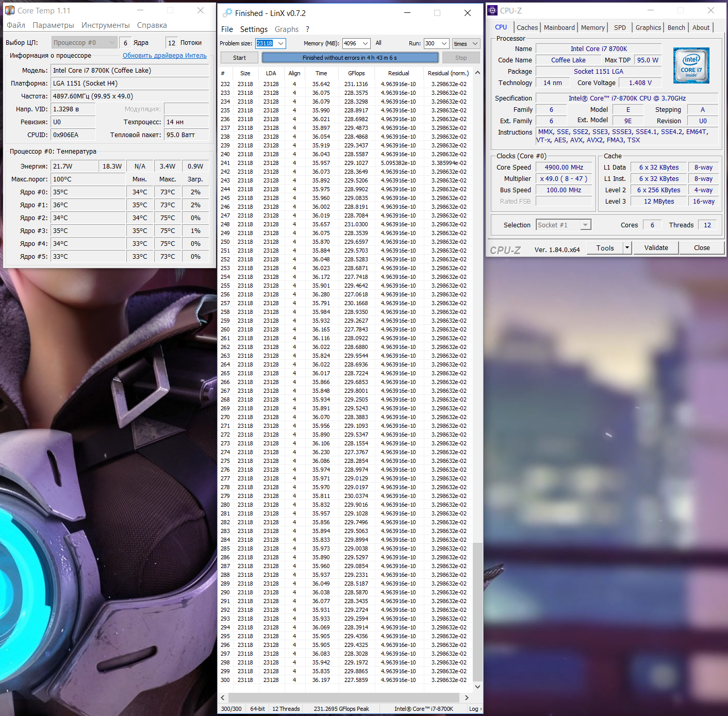Switch to the About tab in CPU-Z

[701, 28]
